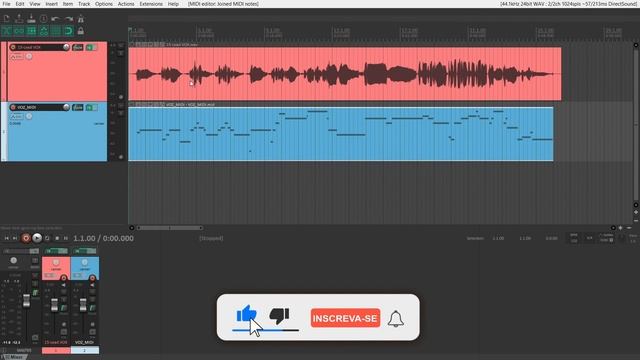This screenshot has width=640, height=360.
Task: Click the transport Record button
Action: click(x=26, y=238)
